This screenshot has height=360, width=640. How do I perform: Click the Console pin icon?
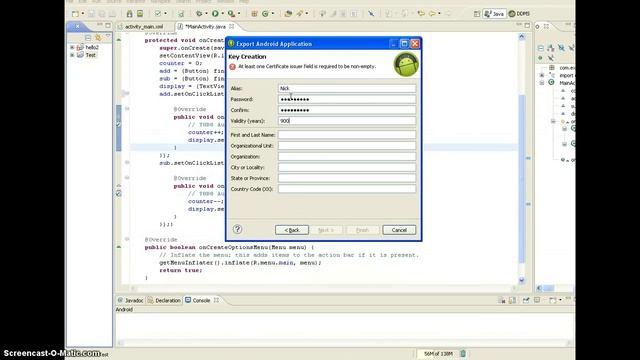click(x=526, y=300)
